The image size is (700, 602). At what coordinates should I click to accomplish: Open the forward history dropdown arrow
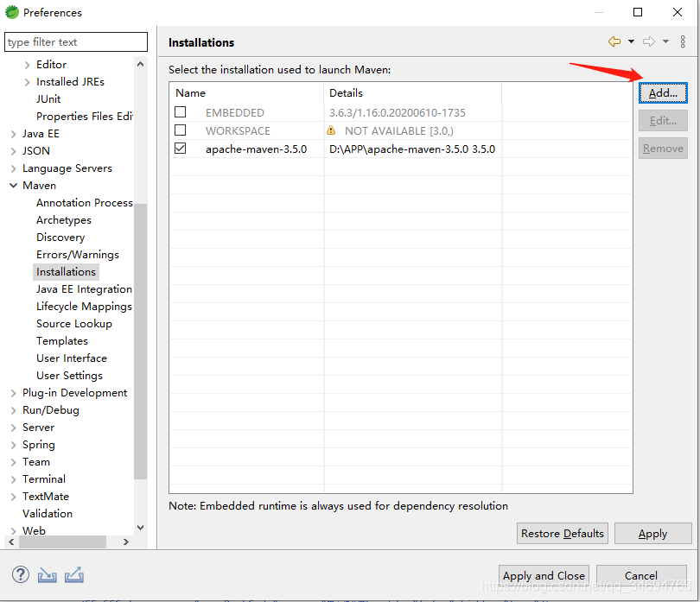click(x=665, y=41)
